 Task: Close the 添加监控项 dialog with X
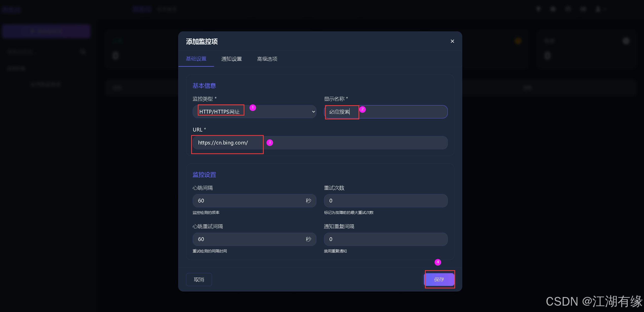[452, 41]
